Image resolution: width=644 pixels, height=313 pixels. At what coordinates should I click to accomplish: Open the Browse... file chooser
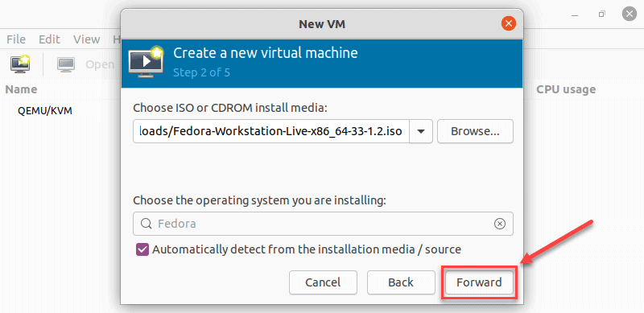pyautogui.click(x=475, y=131)
